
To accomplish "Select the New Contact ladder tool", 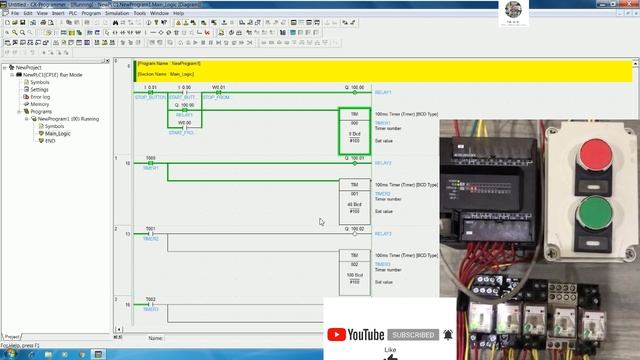I will 115,32.
